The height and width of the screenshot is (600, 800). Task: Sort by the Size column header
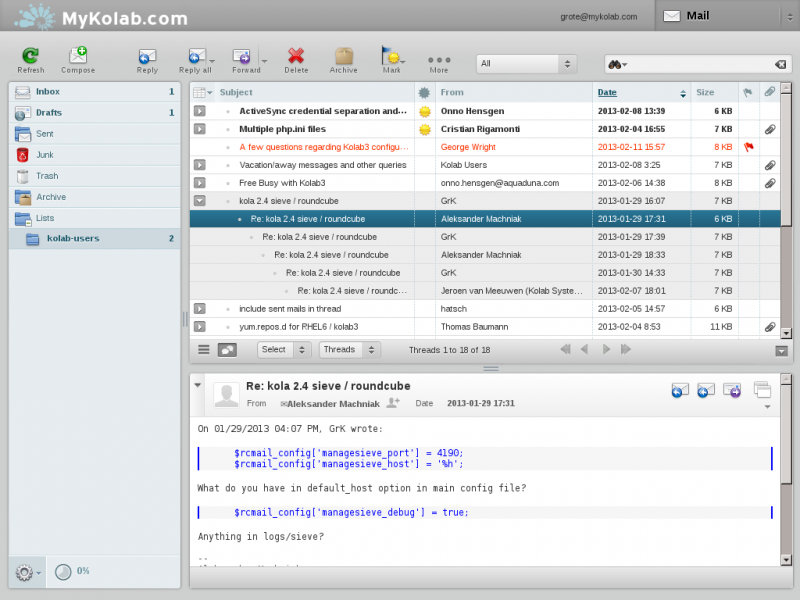(x=705, y=92)
